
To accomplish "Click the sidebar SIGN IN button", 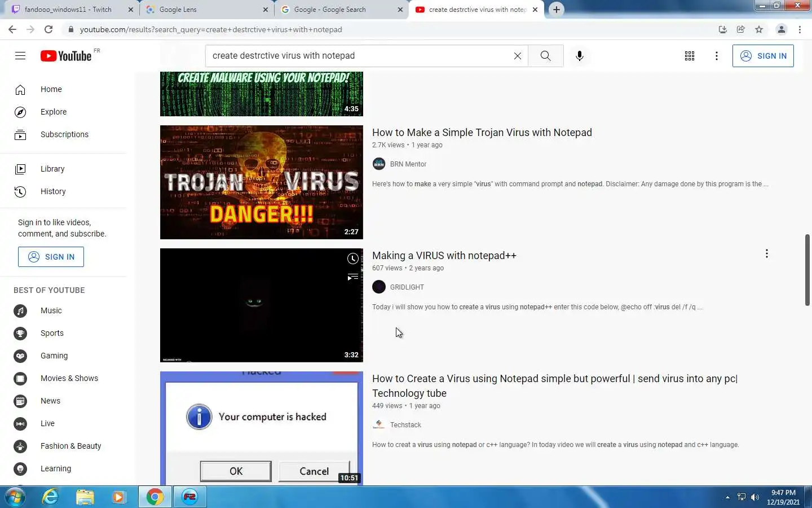I will coord(51,257).
